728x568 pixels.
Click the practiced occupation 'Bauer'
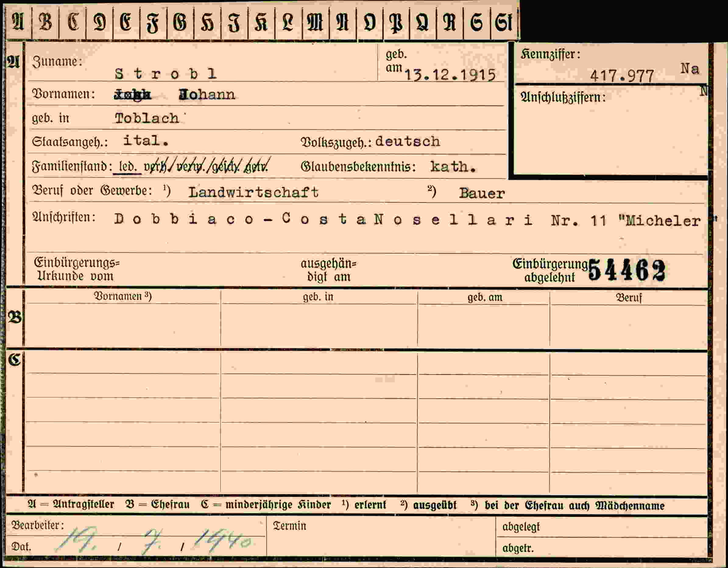pyautogui.click(x=482, y=193)
